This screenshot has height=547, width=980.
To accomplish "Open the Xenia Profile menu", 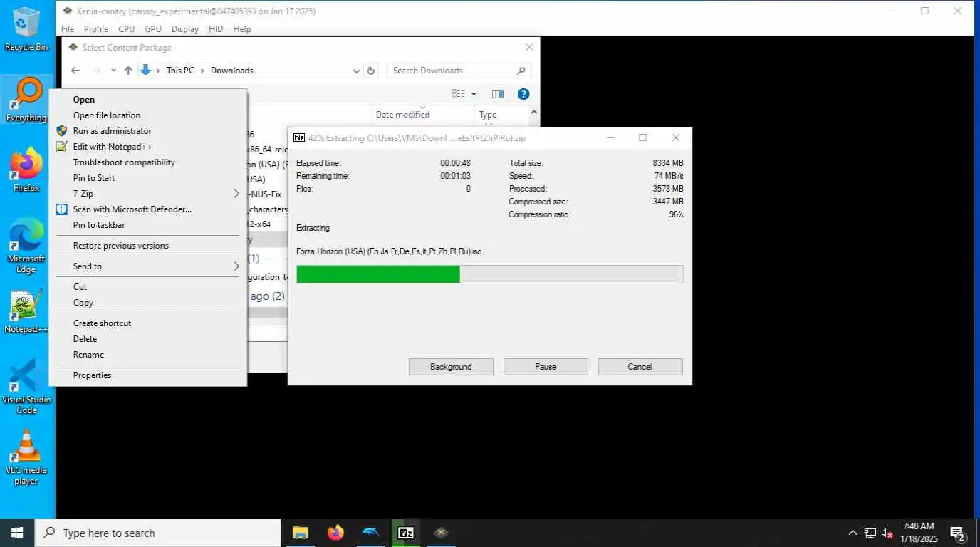I will click(x=96, y=29).
